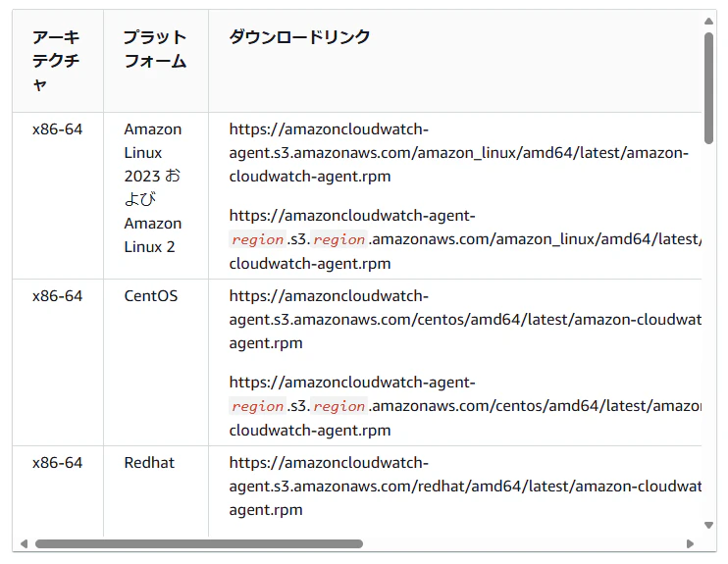
Task: Click the vertical scrollbar thumb
Action: (x=708, y=88)
